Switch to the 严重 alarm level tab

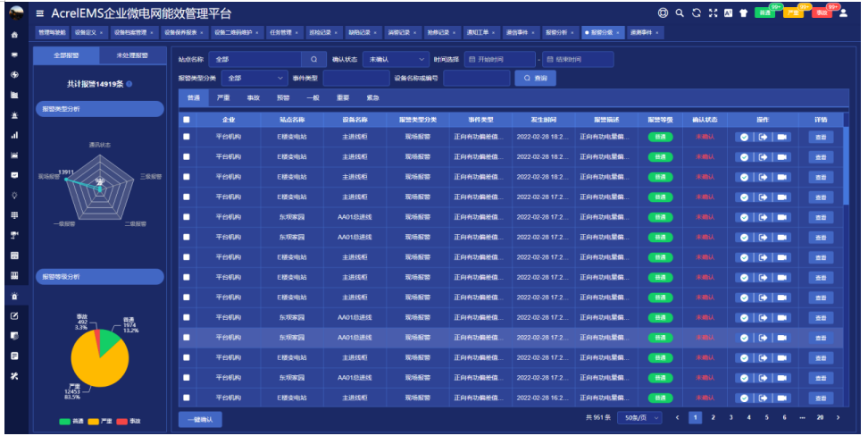tap(223, 97)
